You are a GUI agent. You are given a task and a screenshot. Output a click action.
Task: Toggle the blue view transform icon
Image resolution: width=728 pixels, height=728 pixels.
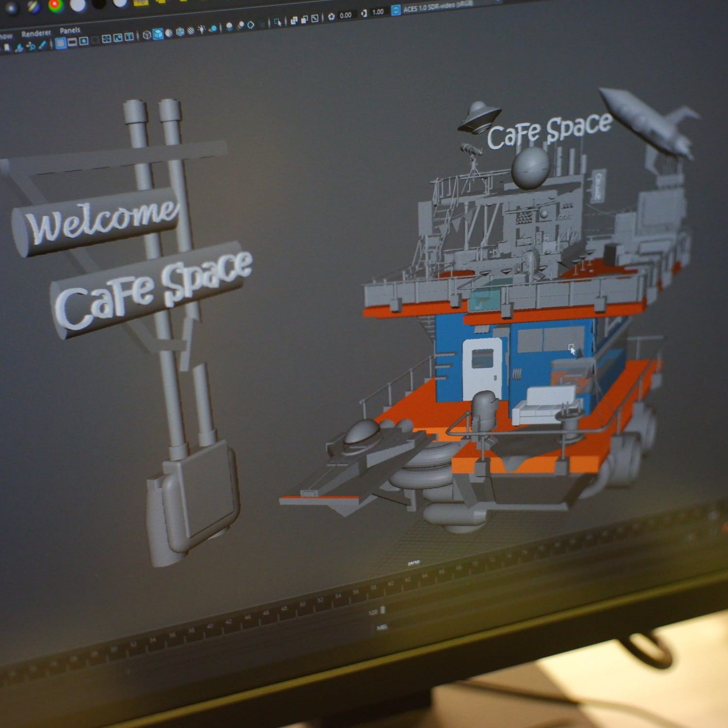point(396,10)
